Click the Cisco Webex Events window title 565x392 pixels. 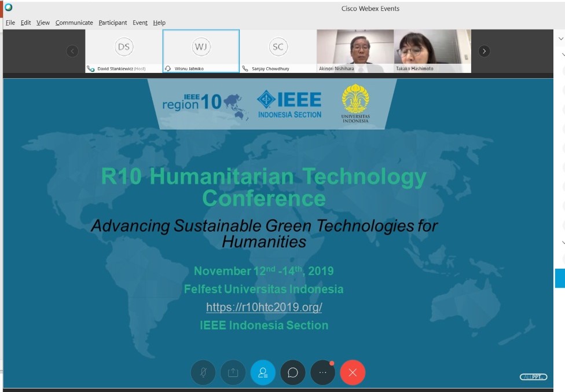click(x=370, y=9)
